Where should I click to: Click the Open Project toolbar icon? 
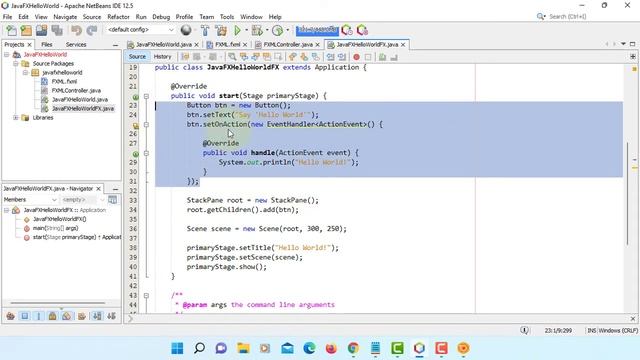41,30
